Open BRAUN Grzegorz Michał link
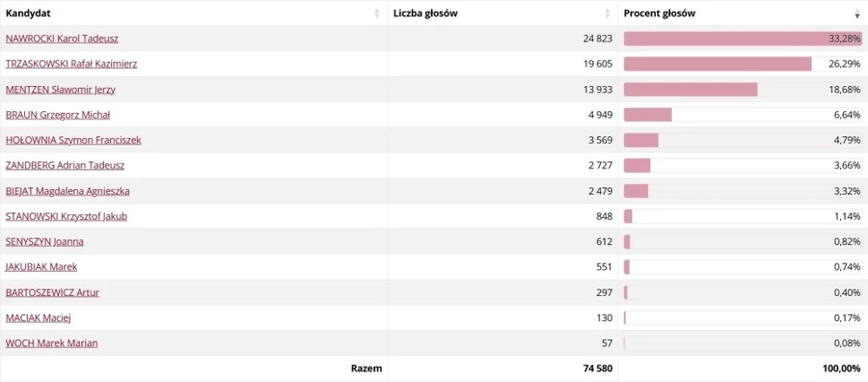The image size is (868, 382). tap(58, 115)
